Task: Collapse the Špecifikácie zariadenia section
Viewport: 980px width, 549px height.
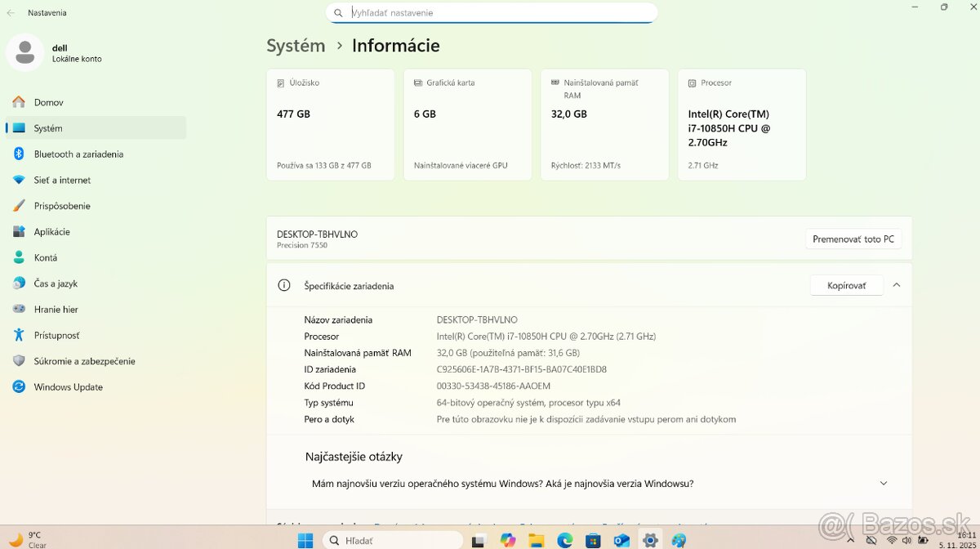Action: [897, 285]
